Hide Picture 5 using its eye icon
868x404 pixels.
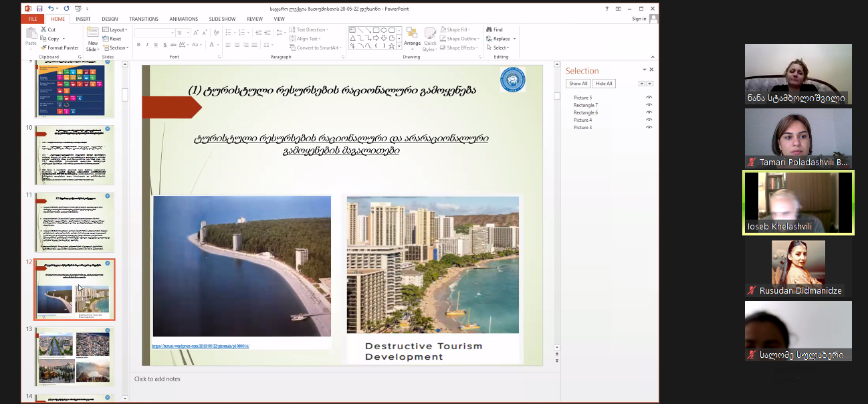[x=649, y=98]
